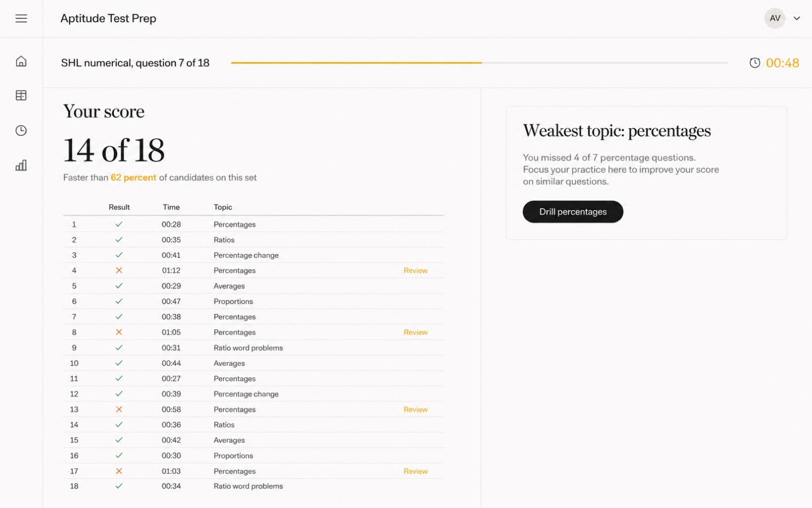Viewport: 812px width, 508px height.
Task: Open the clock history sidebar icon
Action: pos(21,131)
